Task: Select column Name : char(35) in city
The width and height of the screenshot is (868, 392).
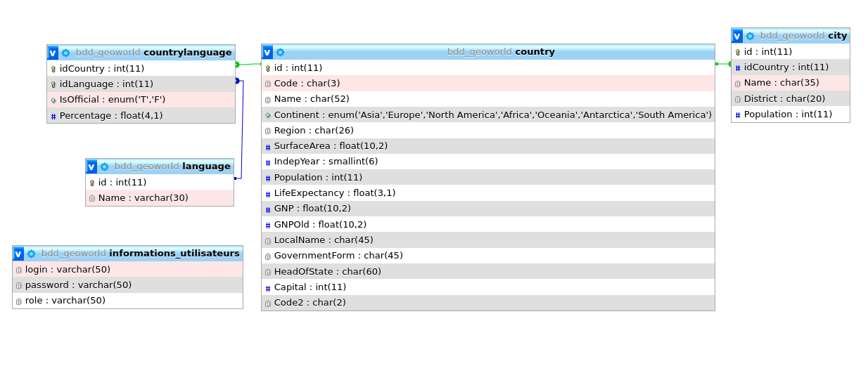Action: pyautogui.click(x=791, y=83)
